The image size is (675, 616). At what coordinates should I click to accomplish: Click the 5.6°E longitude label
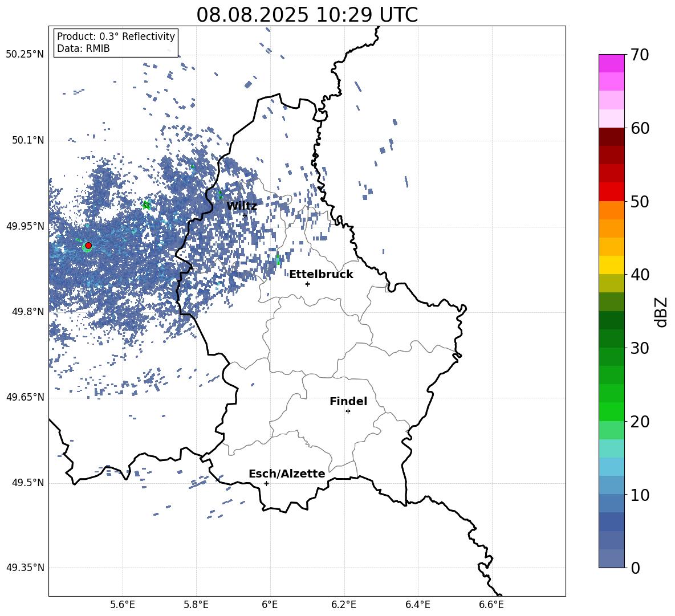pyautogui.click(x=123, y=605)
